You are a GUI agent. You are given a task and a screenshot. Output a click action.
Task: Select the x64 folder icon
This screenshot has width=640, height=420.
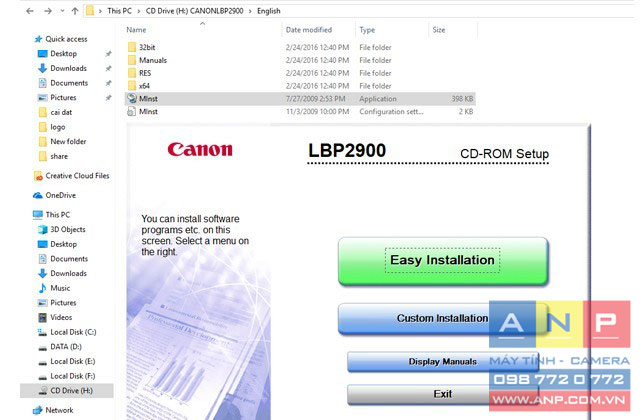click(132, 86)
